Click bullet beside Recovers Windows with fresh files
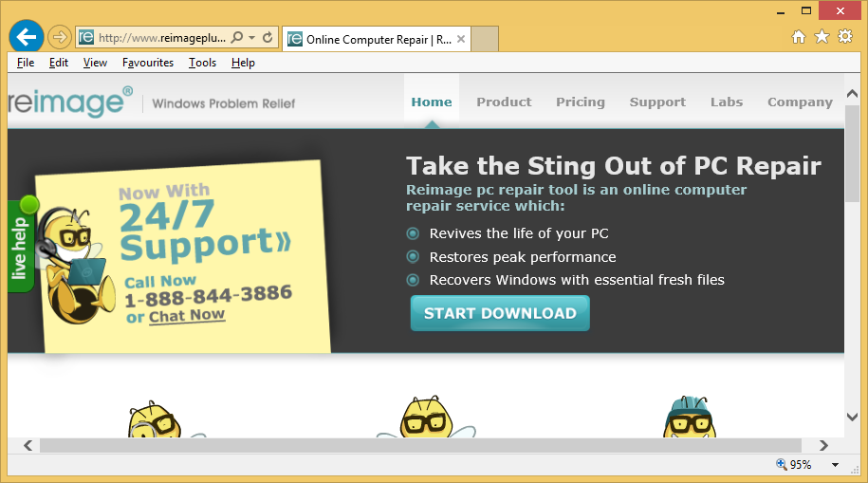Screen dimensions: 868x483 413,280
